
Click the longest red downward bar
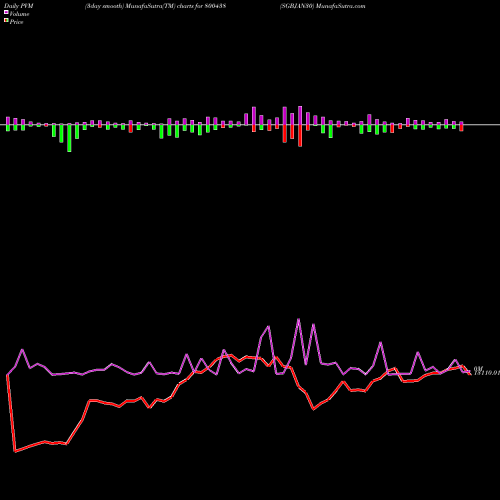(300, 135)
